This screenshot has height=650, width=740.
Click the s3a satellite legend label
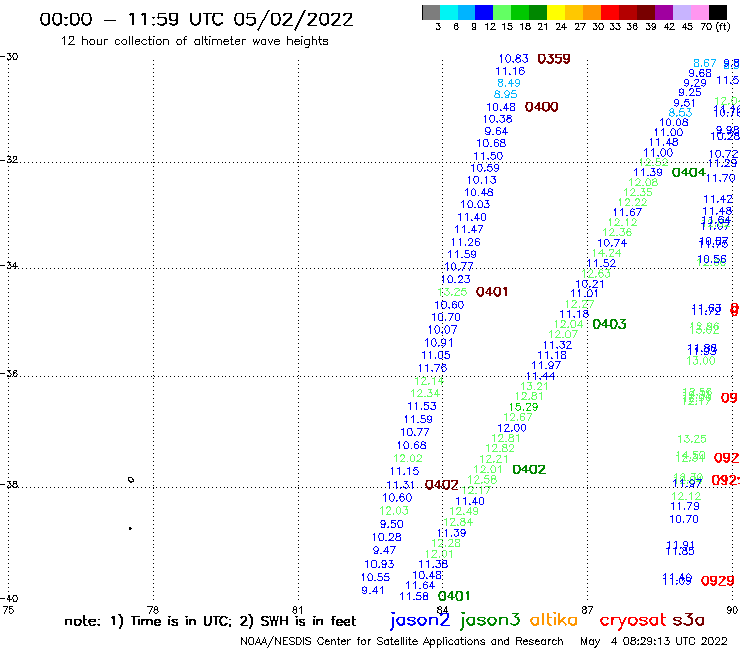[x=688, y=620]
